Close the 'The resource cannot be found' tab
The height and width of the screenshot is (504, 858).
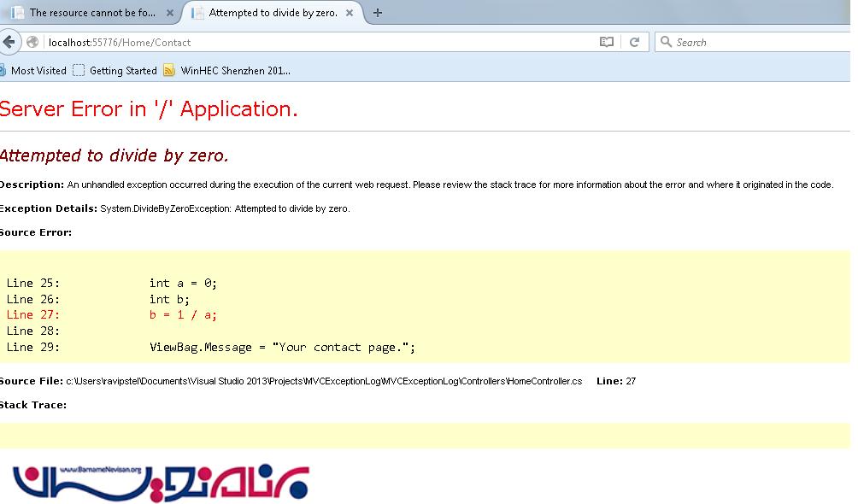coord(170,13)
